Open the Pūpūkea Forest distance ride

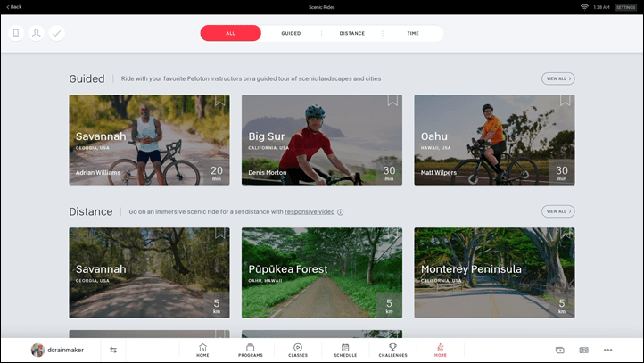pos(322,273)
